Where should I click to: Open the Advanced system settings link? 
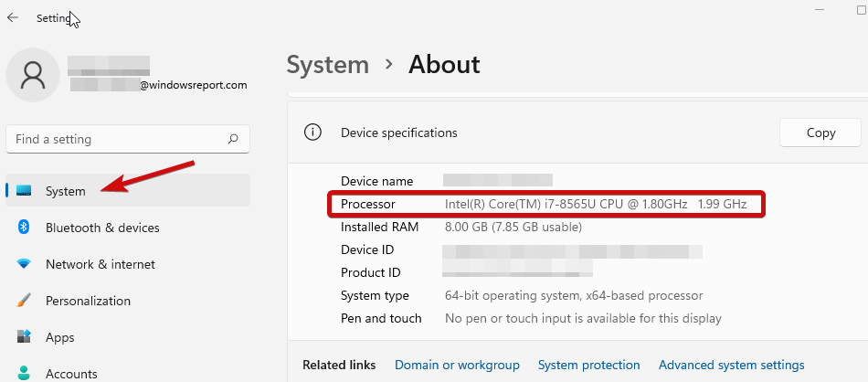point(731,365)
